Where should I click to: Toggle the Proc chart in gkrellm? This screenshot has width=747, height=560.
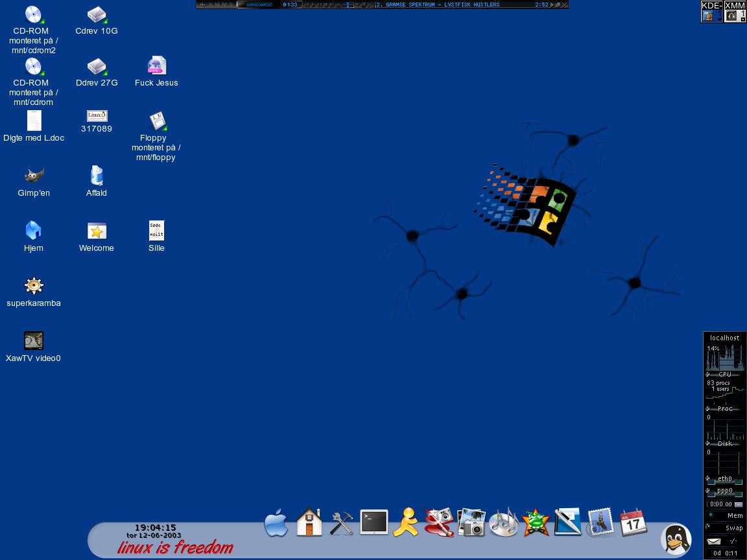(724, 408)
